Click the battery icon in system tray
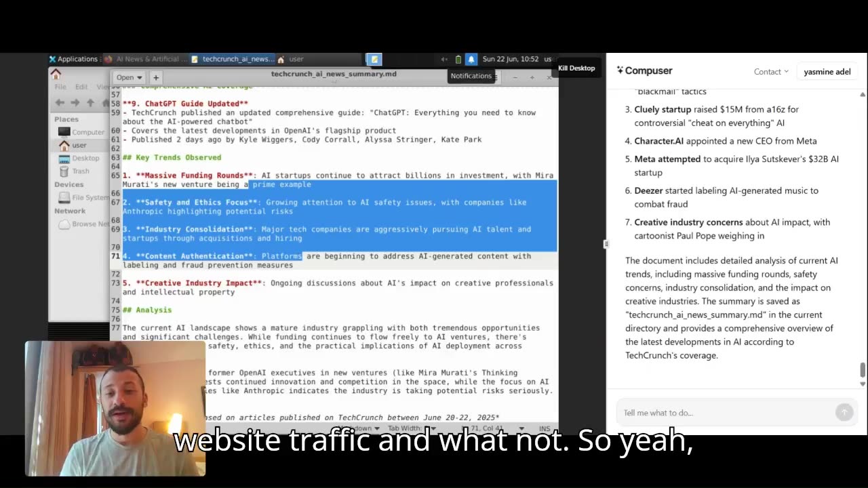This screenshot has height=488, width=868. pyautogui.click(x=458, y=59)
